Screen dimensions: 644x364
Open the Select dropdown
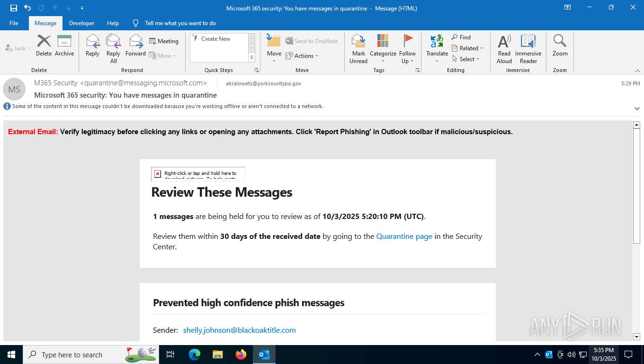tap(465, 59)
